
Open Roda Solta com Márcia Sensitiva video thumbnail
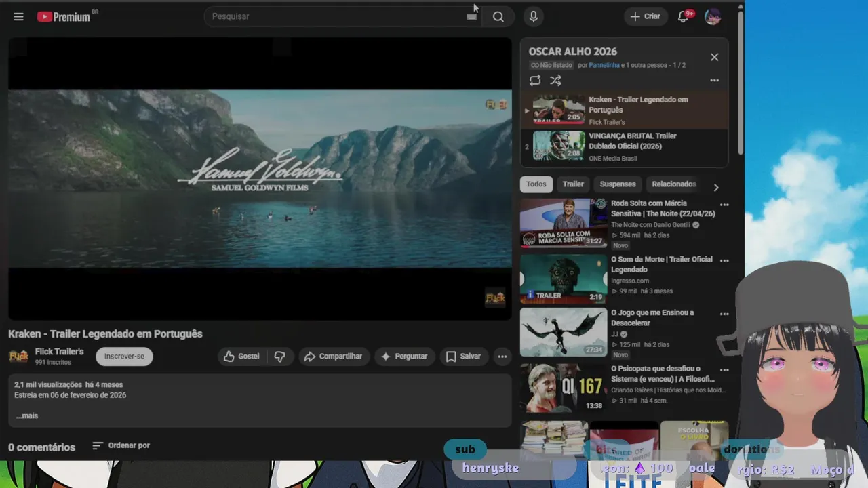tap(564, 223)
